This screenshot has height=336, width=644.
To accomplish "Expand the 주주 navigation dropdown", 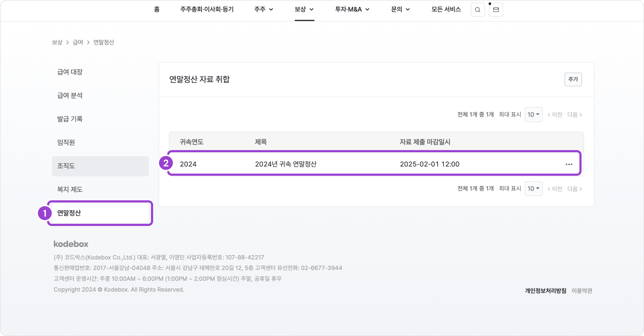I will click(264, 10).
